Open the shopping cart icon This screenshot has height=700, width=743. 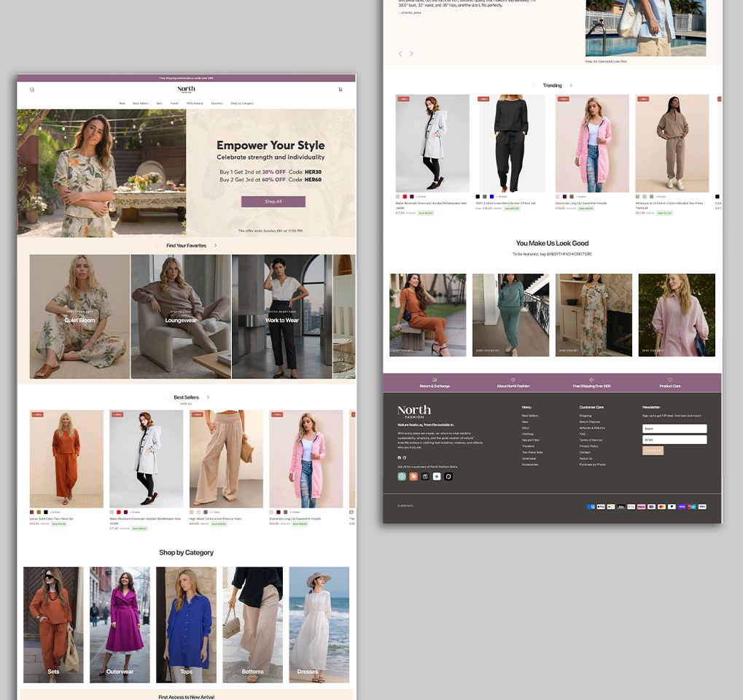340,90
